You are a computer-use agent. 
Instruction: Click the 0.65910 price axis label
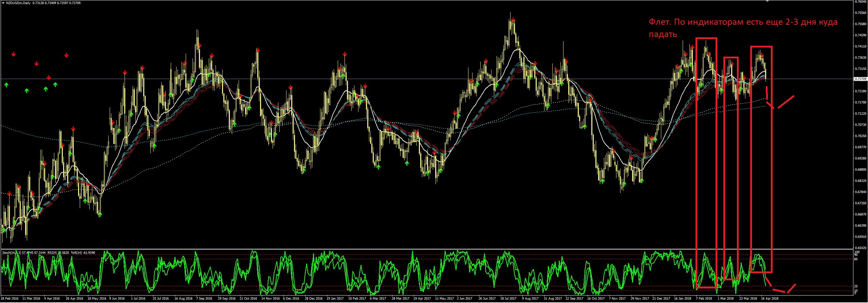[x=861, y=237]
